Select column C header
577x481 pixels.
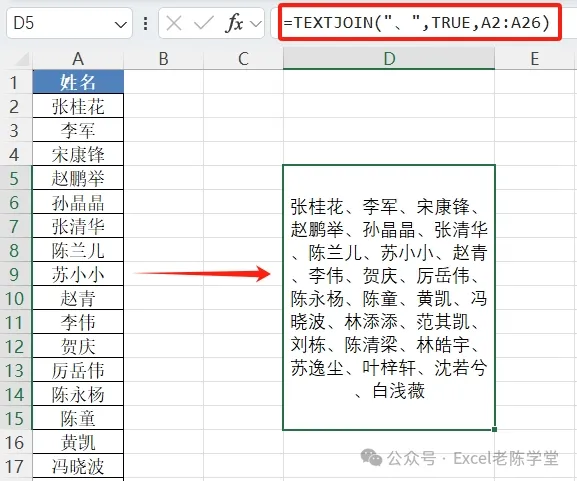pyautogui.click(x=243, y=59)
